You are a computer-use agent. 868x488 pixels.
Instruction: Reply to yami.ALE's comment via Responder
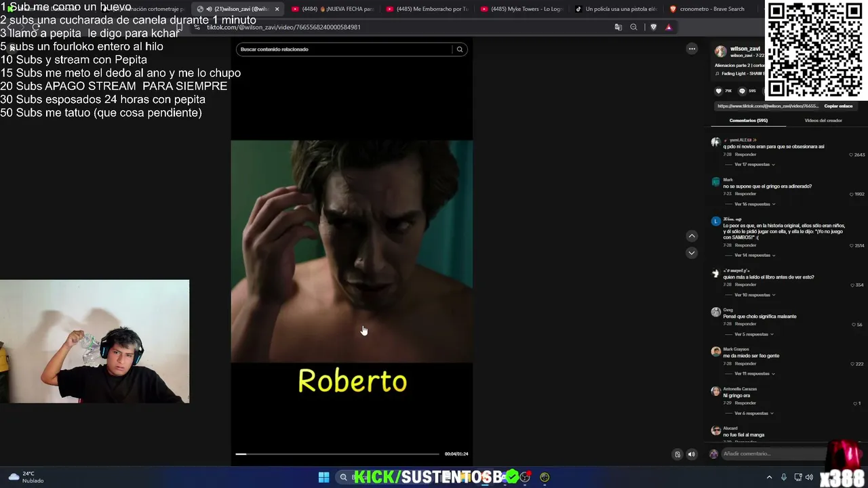pyautogui.click(x=745, y=155)
